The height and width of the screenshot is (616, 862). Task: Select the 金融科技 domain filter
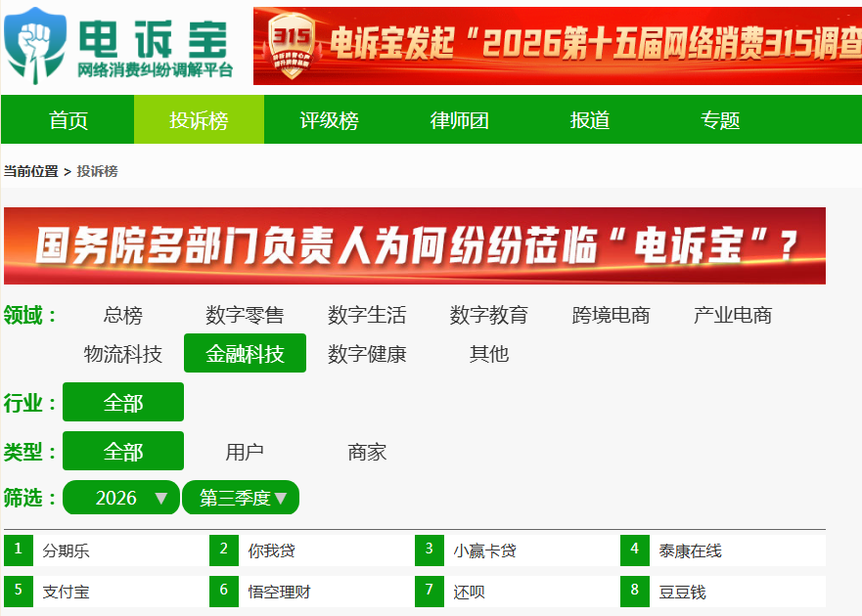(x=245, y=353)
